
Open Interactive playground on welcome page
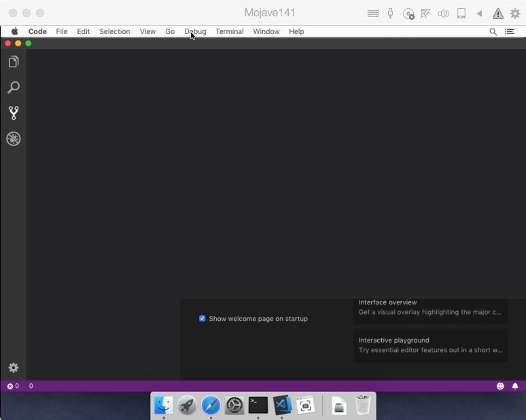point(431,345)
